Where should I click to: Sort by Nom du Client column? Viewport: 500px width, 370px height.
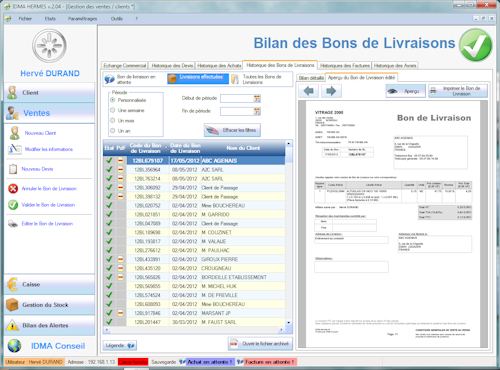pos(243,148)
